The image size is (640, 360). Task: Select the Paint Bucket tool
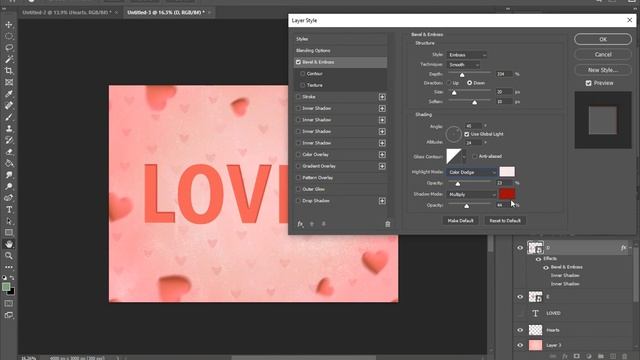(9, 163)
